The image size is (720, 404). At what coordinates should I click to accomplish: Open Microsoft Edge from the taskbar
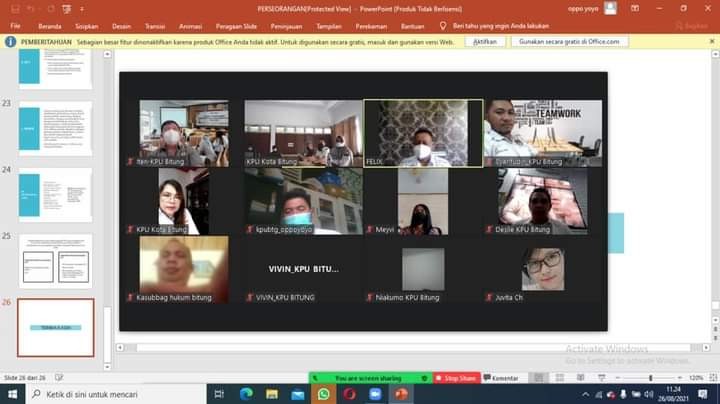coord(246,394)
